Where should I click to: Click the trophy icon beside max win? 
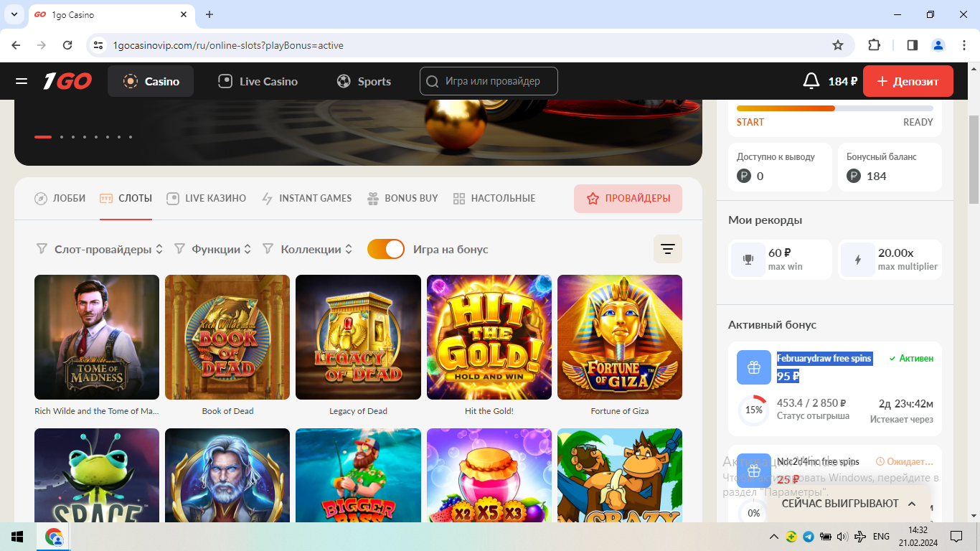[748, 260]
